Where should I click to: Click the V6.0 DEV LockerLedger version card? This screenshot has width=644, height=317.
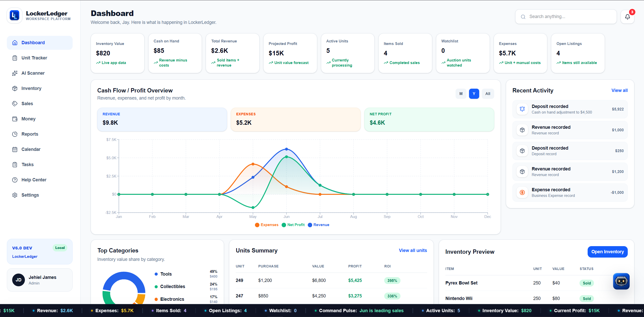pyautogui.click(x=40, y=252)
